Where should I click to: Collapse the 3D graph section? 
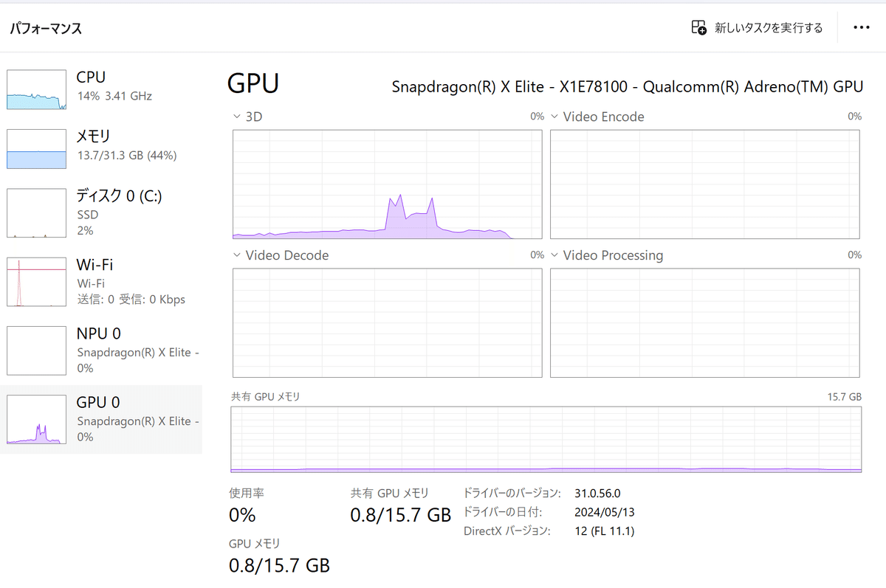coord(235,116)
